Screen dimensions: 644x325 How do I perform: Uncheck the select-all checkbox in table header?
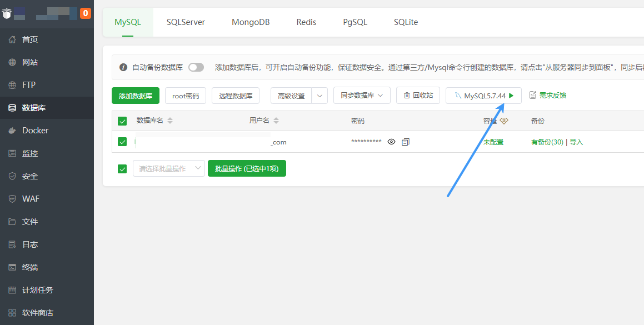pos(123,121)
